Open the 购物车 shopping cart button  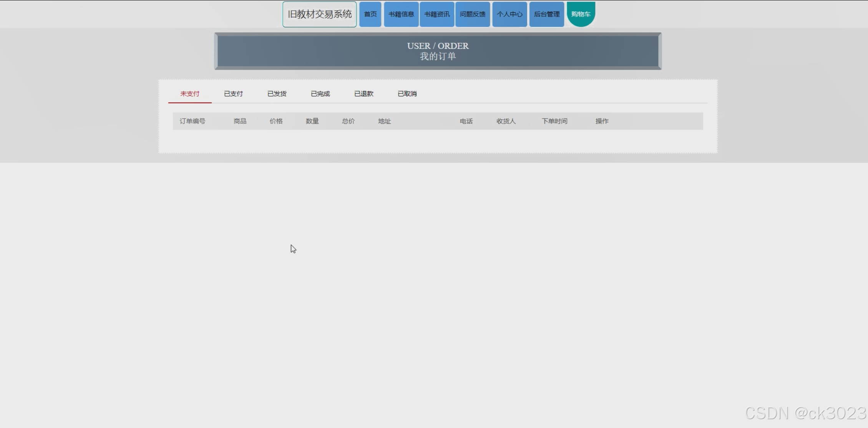tap(581, 14)
